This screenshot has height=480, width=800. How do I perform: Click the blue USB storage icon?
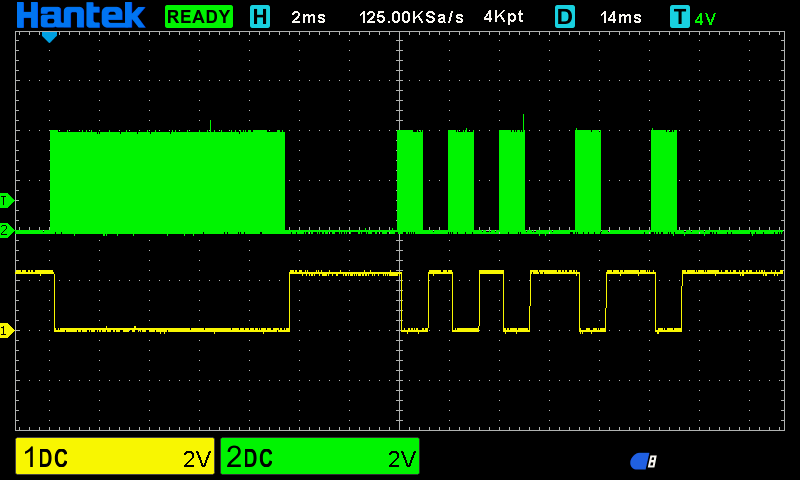pos(643,461)
